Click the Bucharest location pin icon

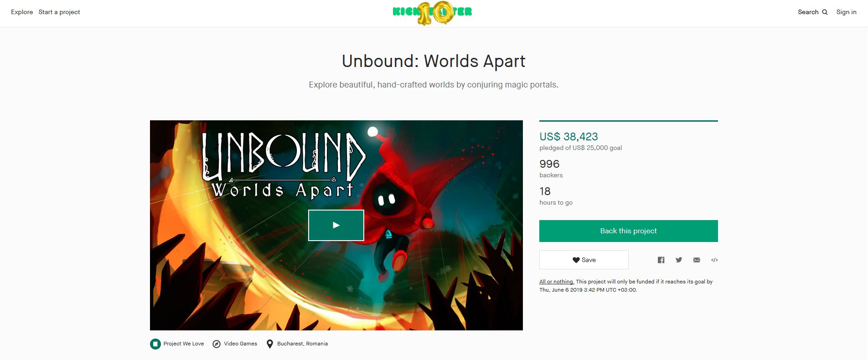click(x=270, y=344)
